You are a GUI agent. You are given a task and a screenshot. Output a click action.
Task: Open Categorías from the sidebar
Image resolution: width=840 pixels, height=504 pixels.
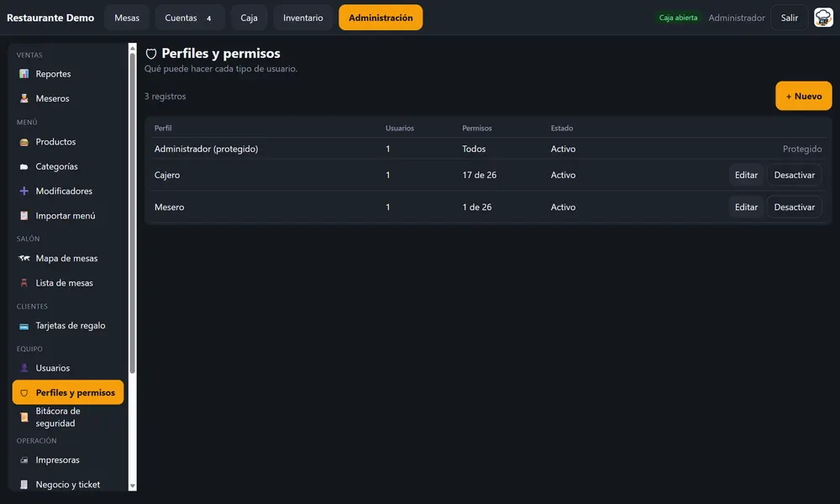(x=68, y=166)
